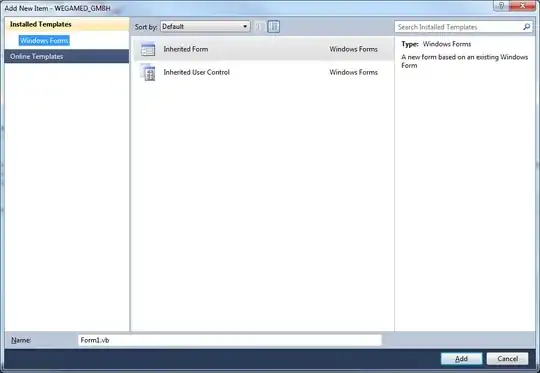540x373 pixels.
Task: Click the Cancel button
Action: coord(507,359)
